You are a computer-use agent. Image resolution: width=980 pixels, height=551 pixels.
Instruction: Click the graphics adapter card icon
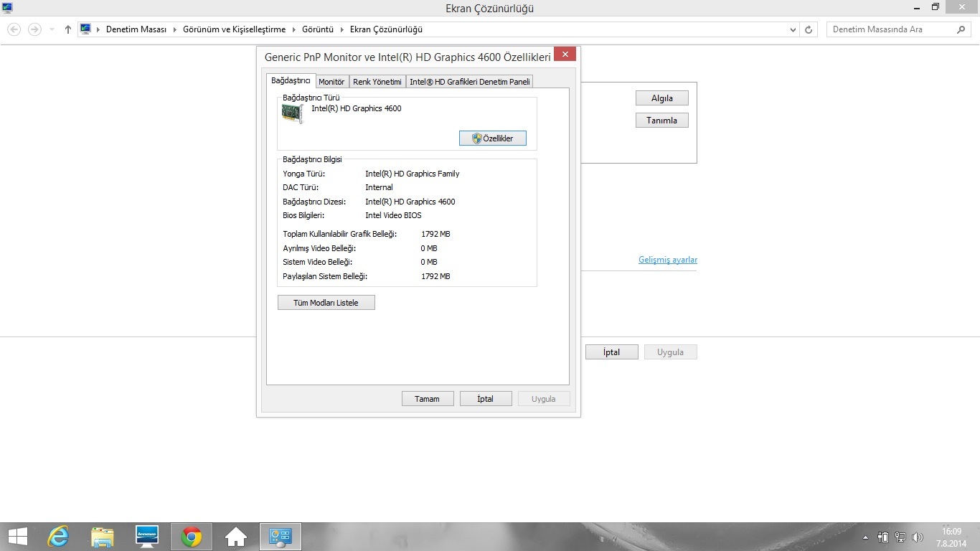coord(293,113)
